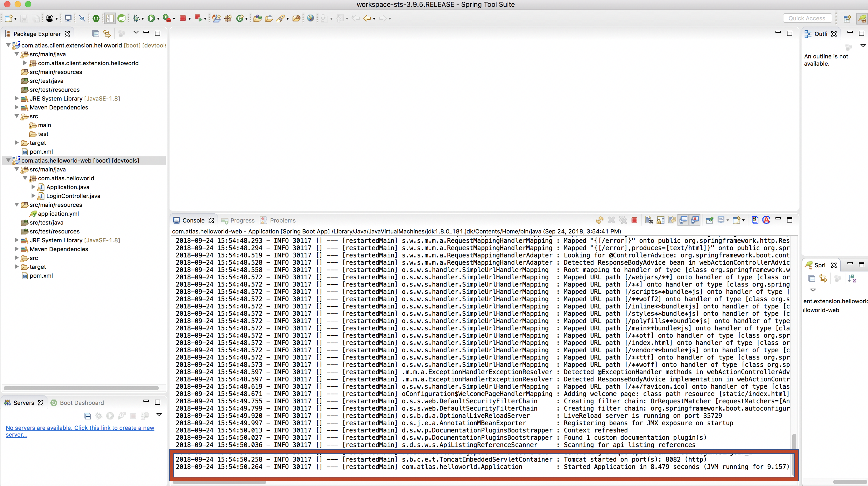Click Console relaunch yellow arrows icon
Viewport: 868px width, 486px height.
click(599, 220)
